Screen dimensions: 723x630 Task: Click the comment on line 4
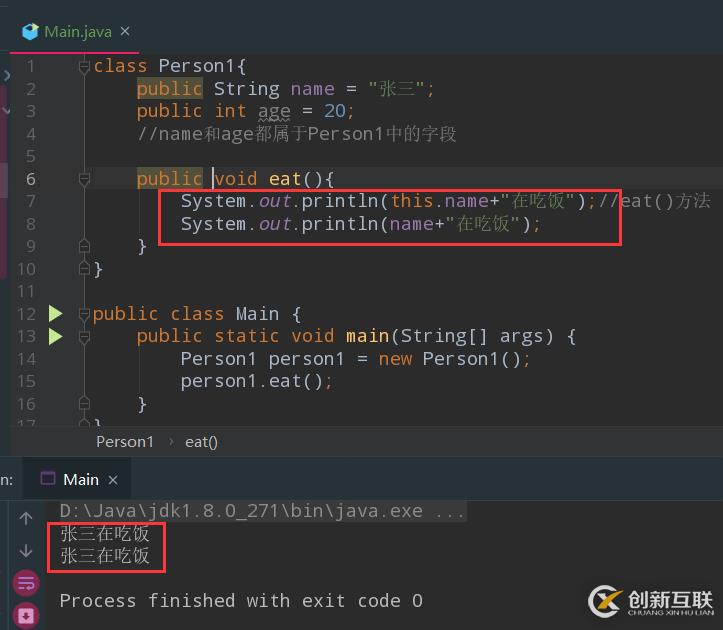click(x=296, y=134)
